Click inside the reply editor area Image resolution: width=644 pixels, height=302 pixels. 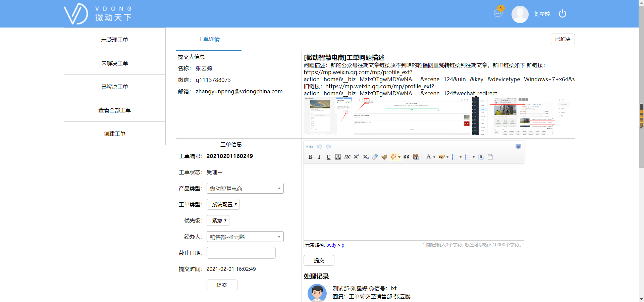[x=414, y=202]
